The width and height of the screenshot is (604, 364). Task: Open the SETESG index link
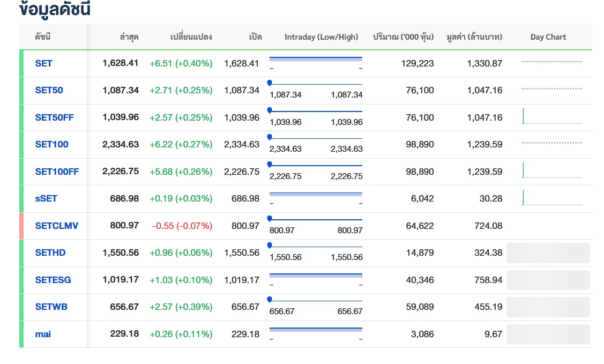[x=53, y=280]
